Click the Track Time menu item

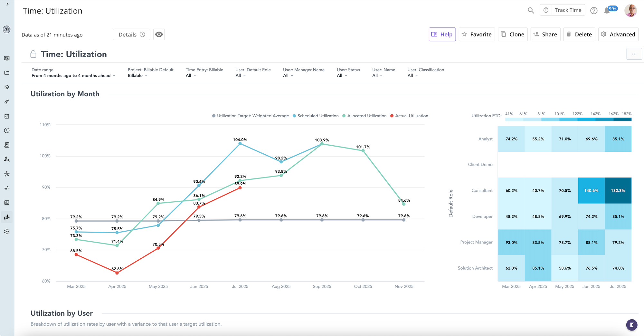coord(568,10)
